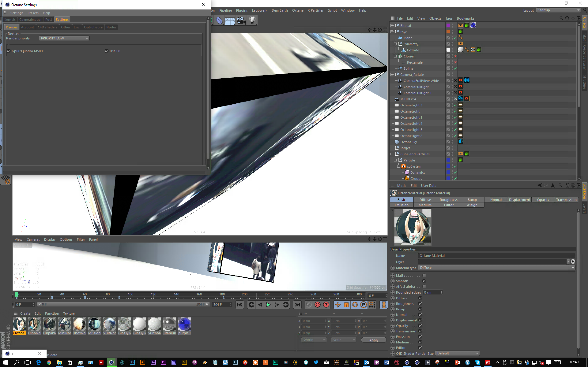588x367 pixels.
Task: Open the Octane menu
Action: coord(298,10)
